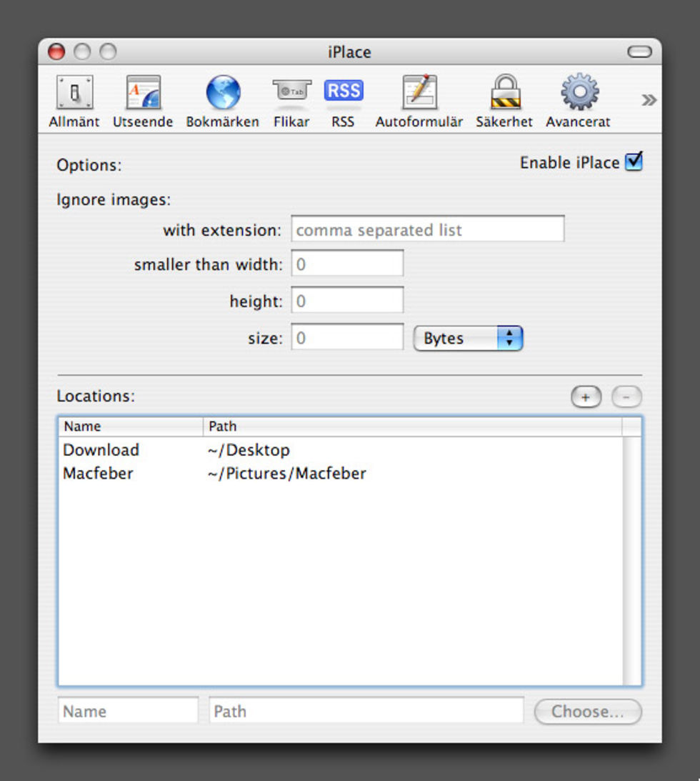This screenshot has width=700, height=781.
Task: Open the Säkerhet padlock preferences
Action: tap(504, 101)
